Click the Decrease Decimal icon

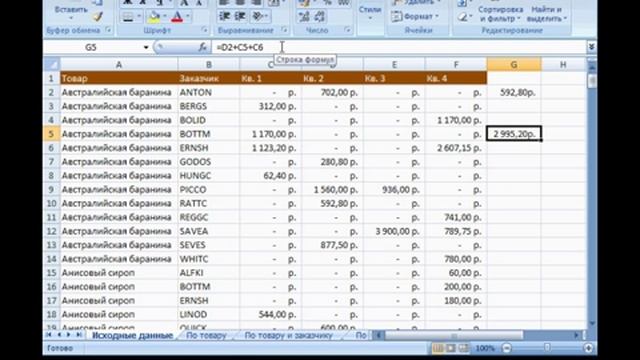(x=319, y=16)
